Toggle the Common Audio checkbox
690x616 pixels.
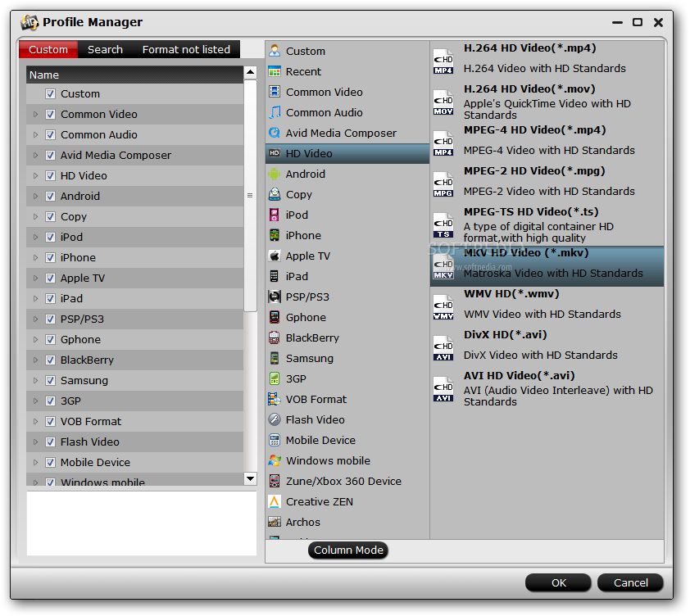[x=51, y=134]
